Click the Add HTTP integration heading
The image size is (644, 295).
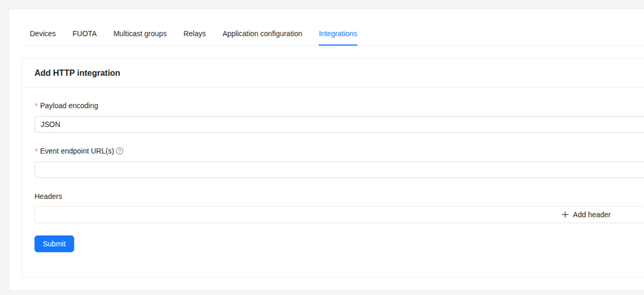[77, 73]
